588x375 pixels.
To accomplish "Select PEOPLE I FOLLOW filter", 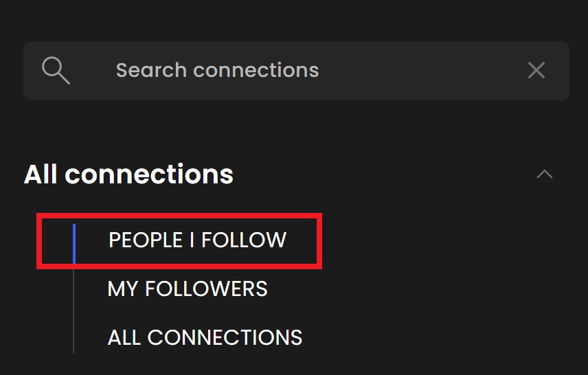I will tap(197, 240).
